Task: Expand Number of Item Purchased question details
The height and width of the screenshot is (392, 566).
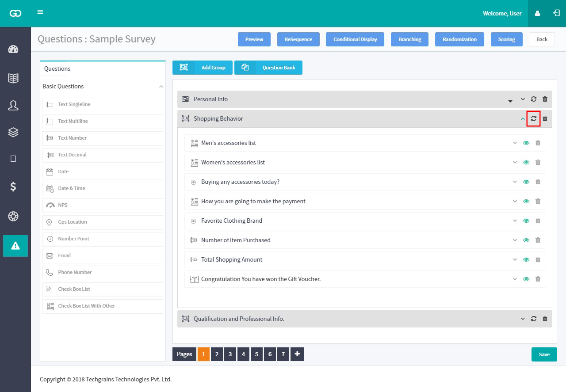Action: point(515,240)
